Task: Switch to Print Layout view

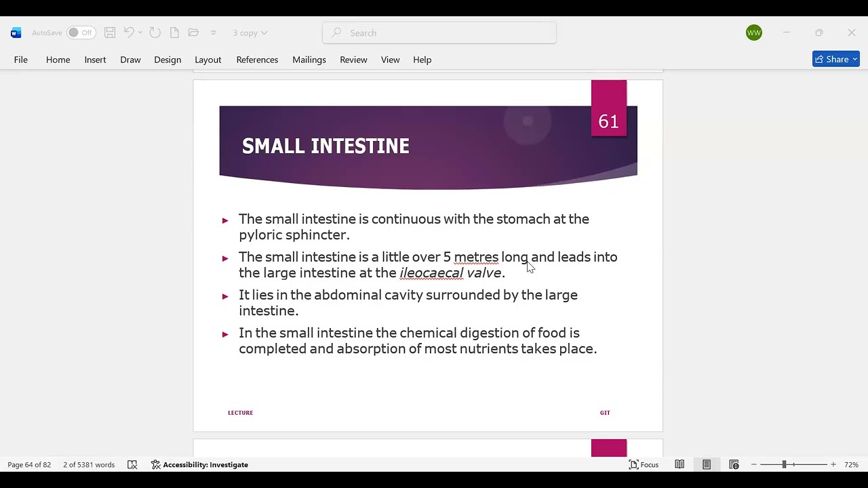Action: (707, 465)
